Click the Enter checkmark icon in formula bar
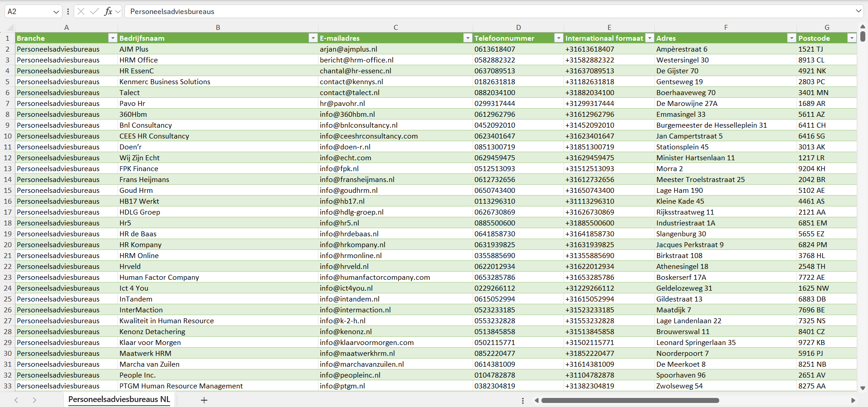 click(95, 11)
